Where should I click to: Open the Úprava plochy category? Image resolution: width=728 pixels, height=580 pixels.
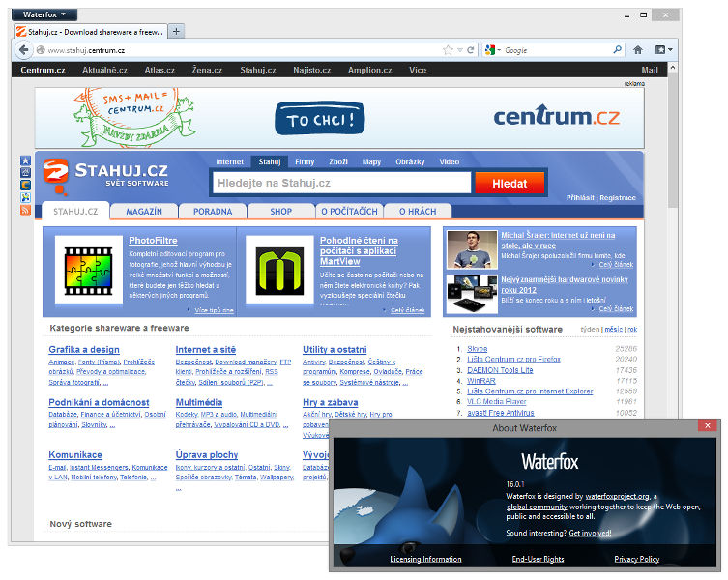point(207,455)
